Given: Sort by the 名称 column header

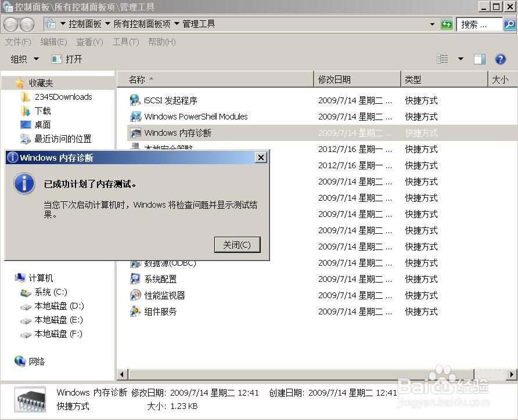Looking at the screenshot, I should click(215, 79).
